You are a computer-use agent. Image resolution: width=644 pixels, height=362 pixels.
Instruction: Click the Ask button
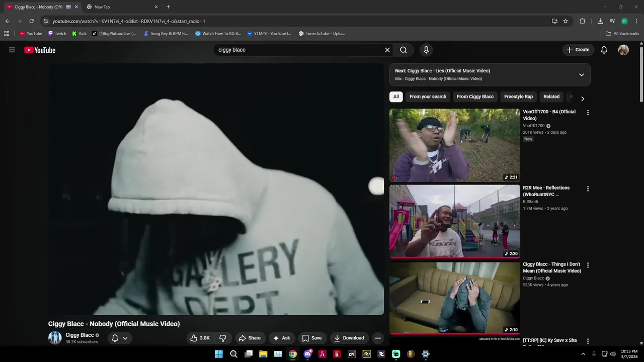(282, 338)
